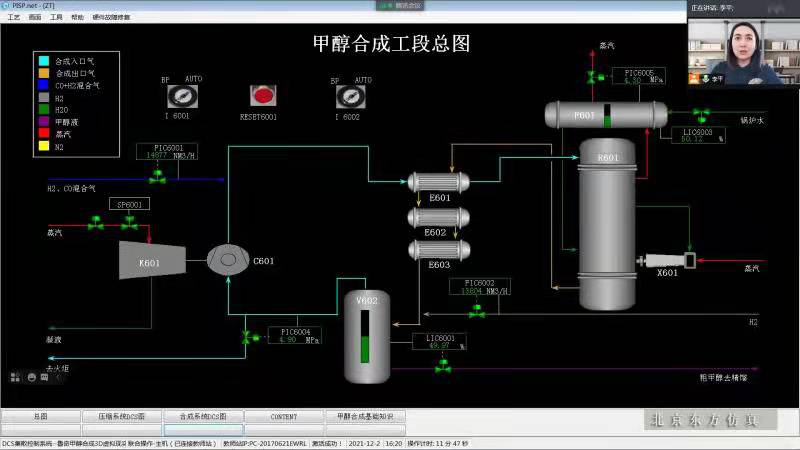Toggle the I 6002 BP/AUTO selector switch
This screenshot has height=450, width=800.
click(x=351, y=96)
